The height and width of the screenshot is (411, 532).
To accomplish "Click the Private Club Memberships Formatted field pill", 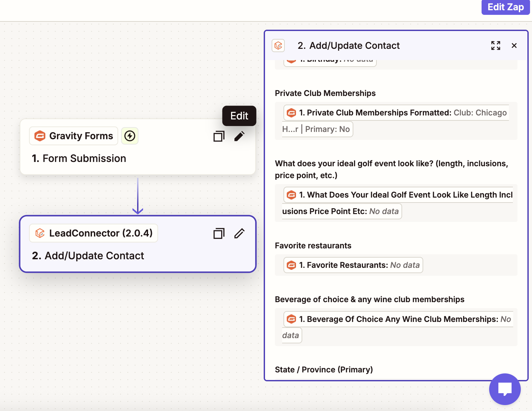I will click(396, 121).
